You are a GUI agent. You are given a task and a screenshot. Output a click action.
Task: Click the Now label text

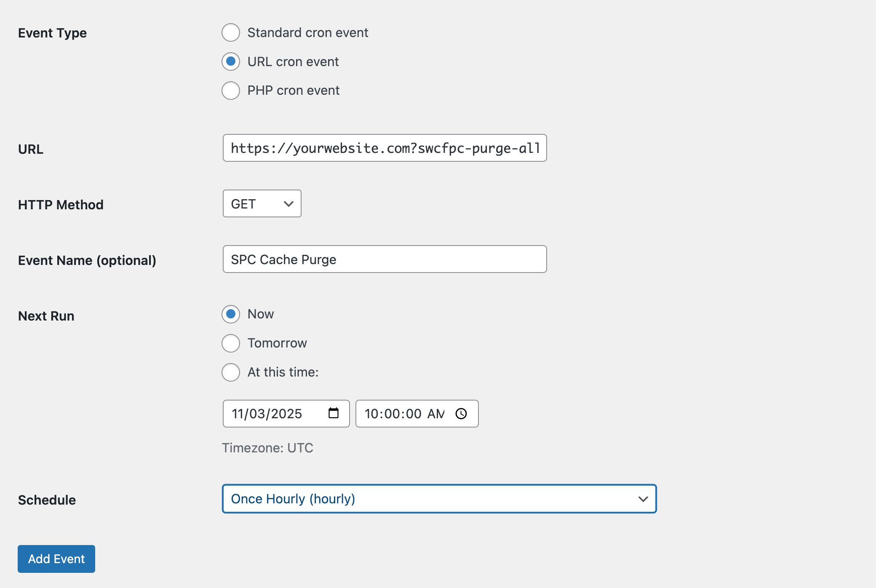coord(261,314)
